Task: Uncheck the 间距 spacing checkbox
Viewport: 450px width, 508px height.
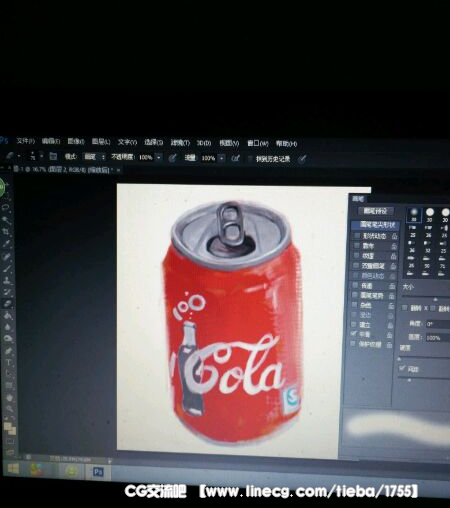Action: click(x=403, y=368)
